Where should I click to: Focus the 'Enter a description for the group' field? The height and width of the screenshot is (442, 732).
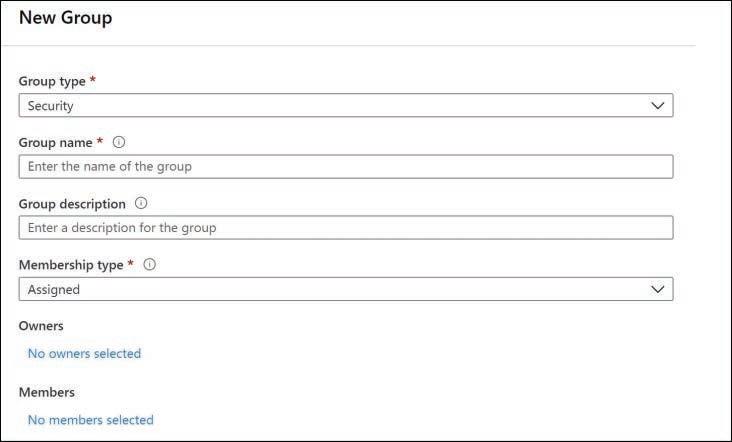pos(345,227)
